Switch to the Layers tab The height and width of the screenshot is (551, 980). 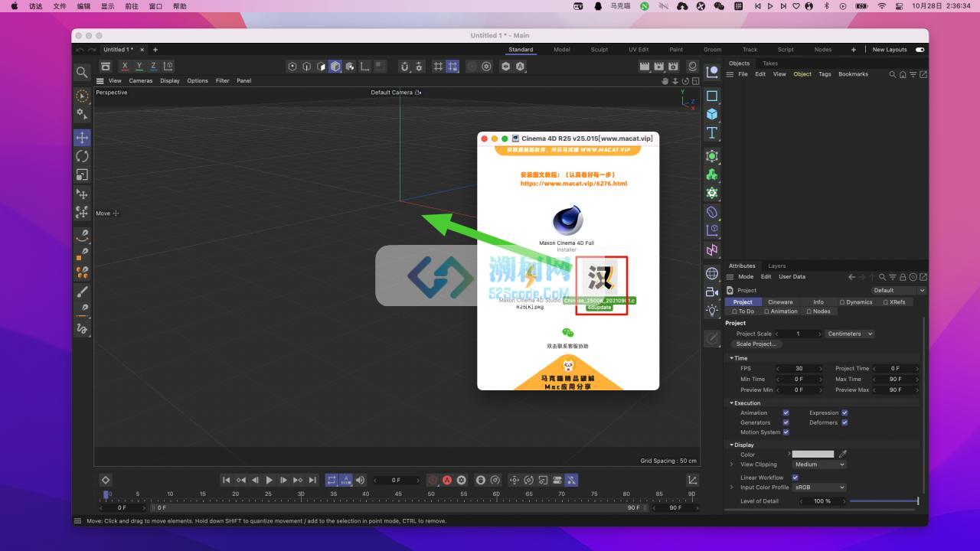[777, 266]
